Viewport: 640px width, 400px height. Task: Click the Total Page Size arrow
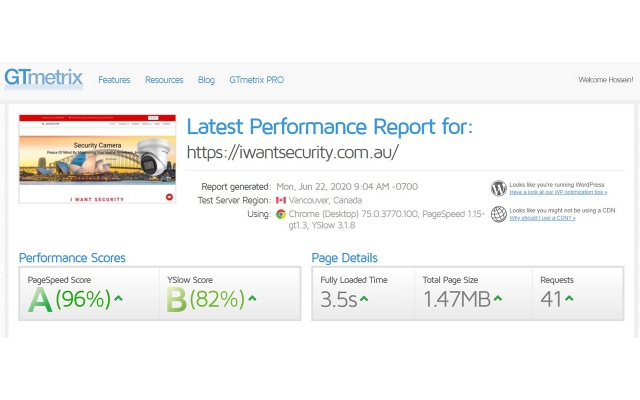click(x=498, y=299)
